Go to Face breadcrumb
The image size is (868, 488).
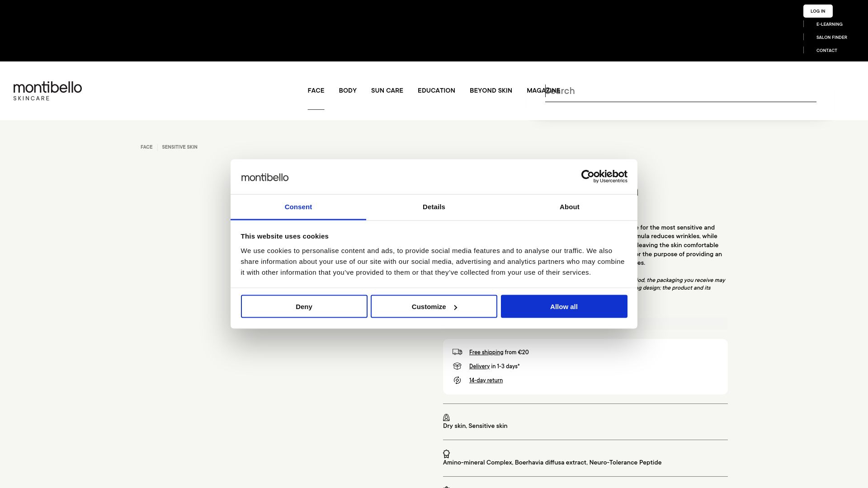pos(146,147)
